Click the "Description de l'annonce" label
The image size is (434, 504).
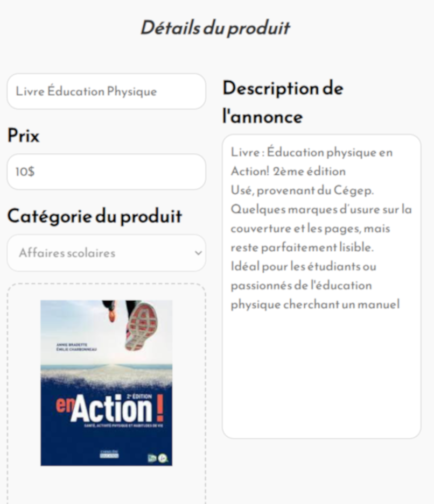[x=283, y=102]
